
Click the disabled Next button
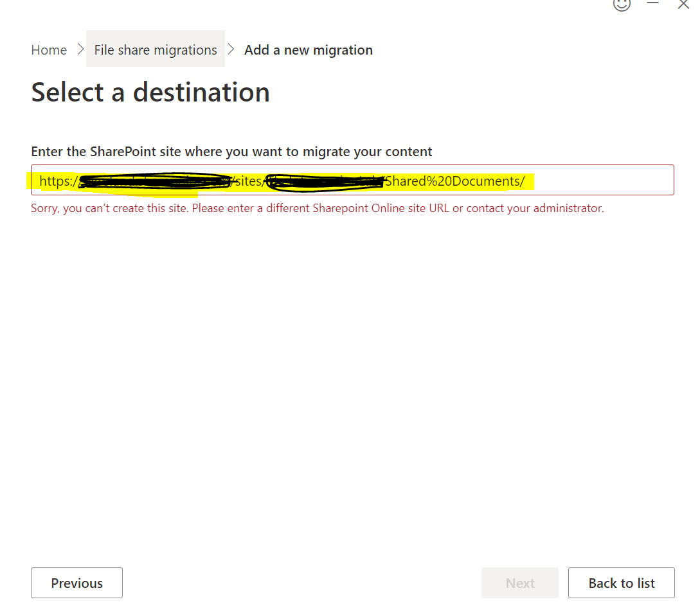point(519,583)
